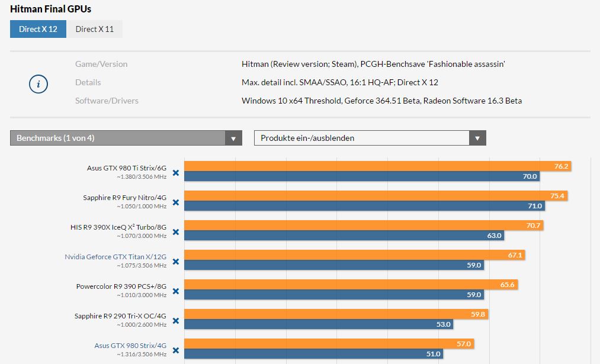Remove Powercolor R9 390 PCS+/8G with its X icon
600x364 pixels.
click(x=176, y=291)
